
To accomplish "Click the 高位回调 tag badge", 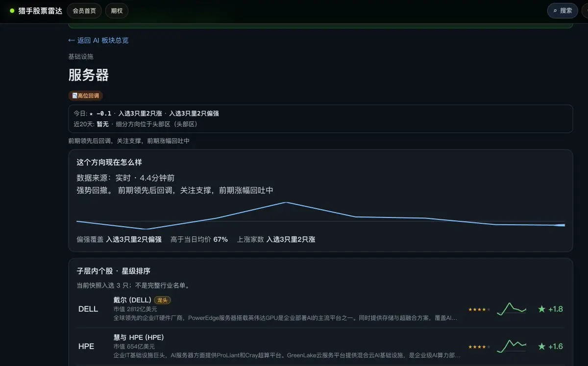I will coord(86,96).
